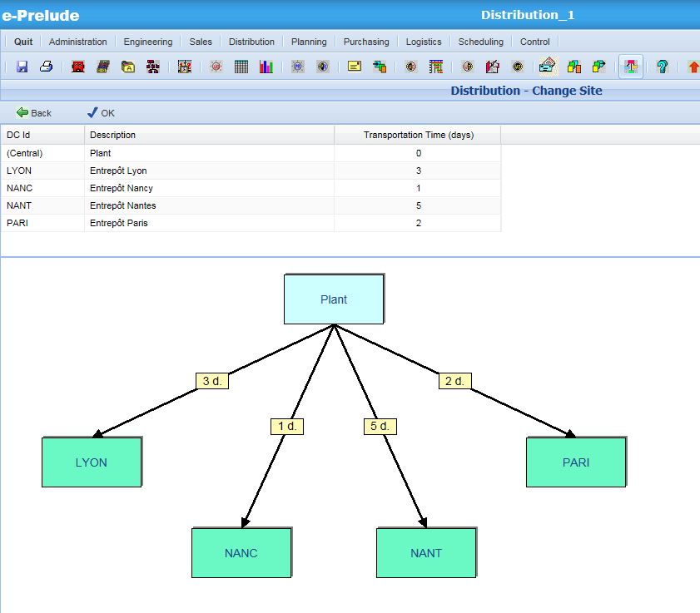Click the Plant node in the diagram
The width and height of the screenshot is (700, 613).
[334, 299]
